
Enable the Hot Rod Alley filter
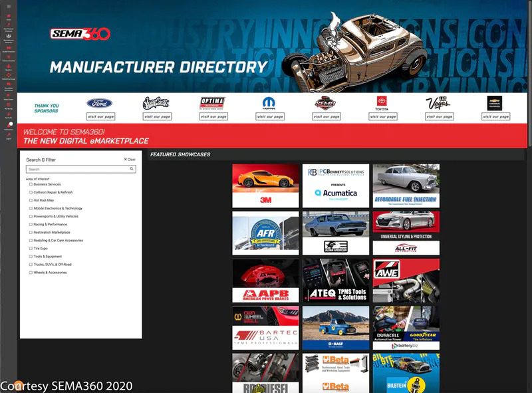(x=31, y=200)
